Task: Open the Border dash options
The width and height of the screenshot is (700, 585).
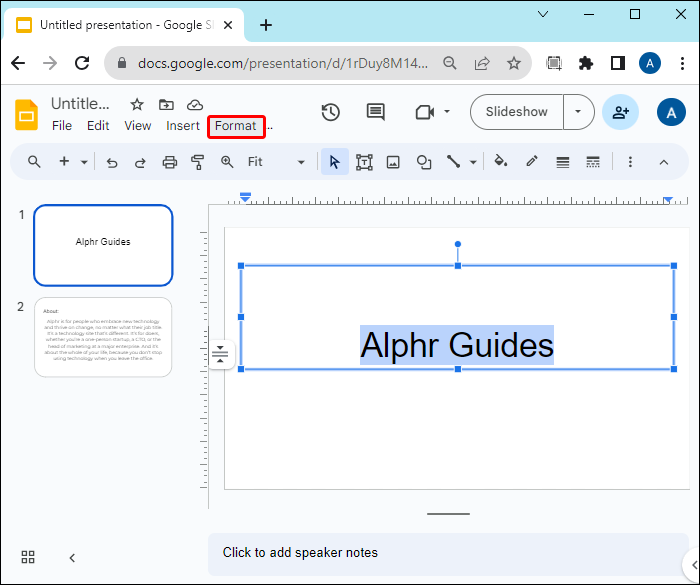Action: 593,162
